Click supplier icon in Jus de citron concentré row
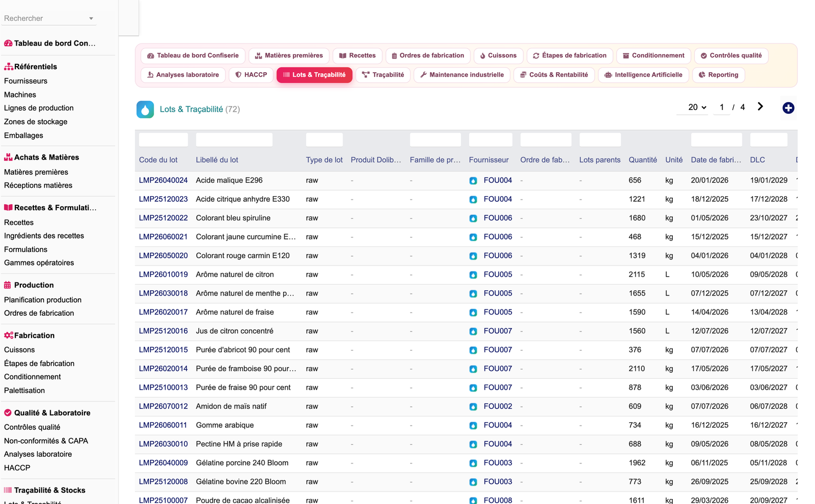 (473, 331)
